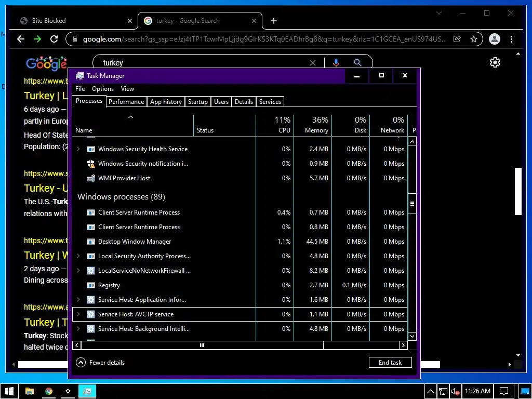Expand Service Host: Background Intelli row

point(78,329)
